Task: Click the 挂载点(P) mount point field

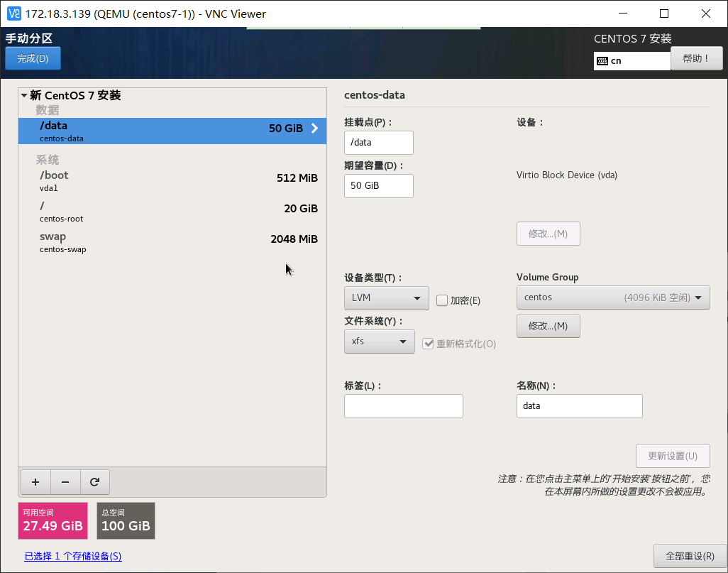Action: click(x=379, y=143)
